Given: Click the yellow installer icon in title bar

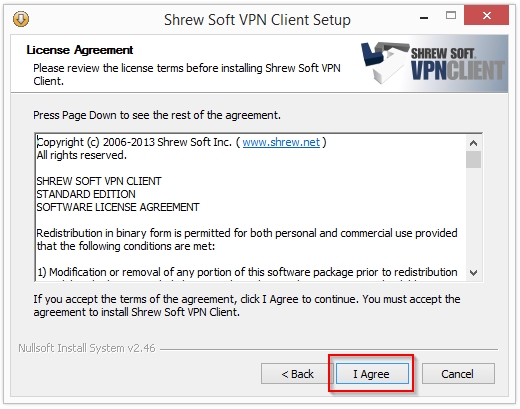Looking at the screenshot, I should (21, 19).
